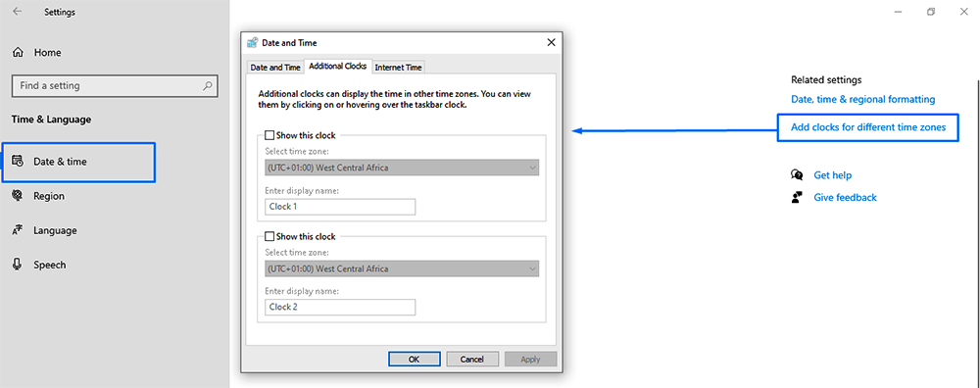Image resolution: width=980 pixels, height=388 pixels.
Task: Minimize the Settings window
Action: pyautogui.click(x=898, y=11)
